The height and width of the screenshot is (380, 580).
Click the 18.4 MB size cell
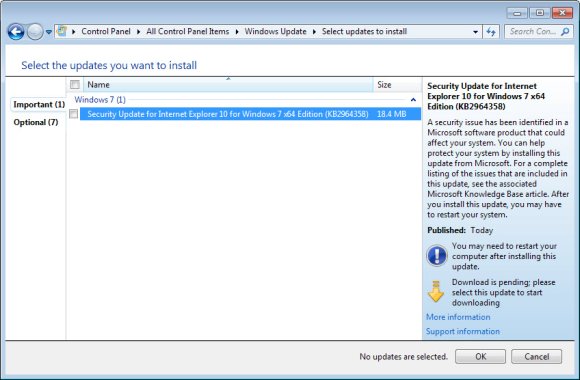391,114
